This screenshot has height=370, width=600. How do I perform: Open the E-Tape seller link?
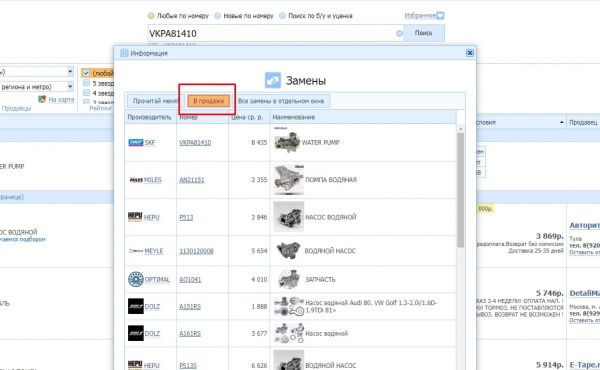585,365
